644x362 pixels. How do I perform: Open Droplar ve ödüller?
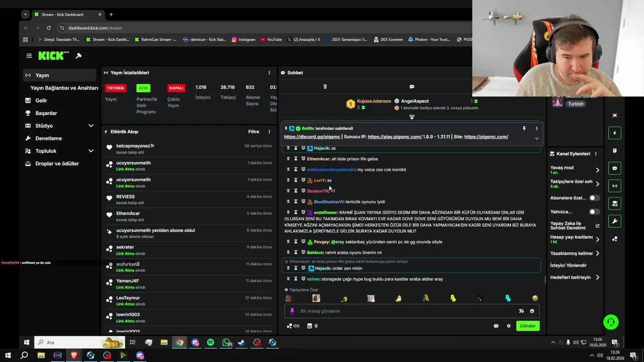57,163
